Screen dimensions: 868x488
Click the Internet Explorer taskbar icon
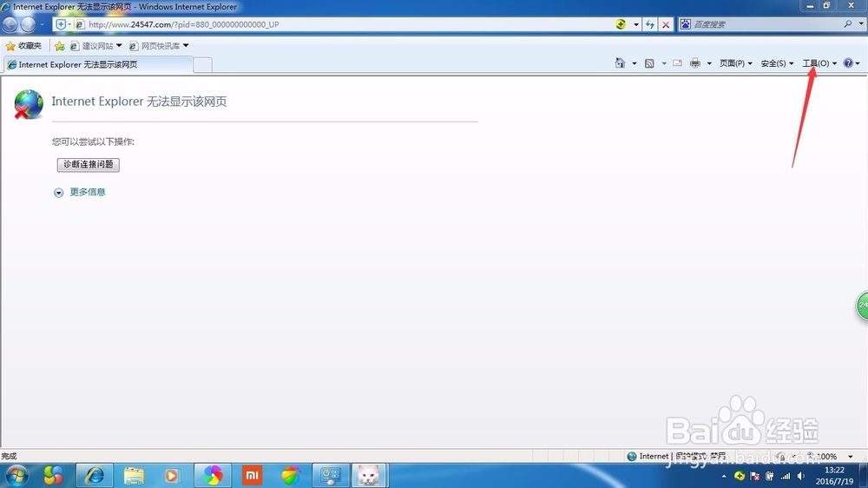pos(95,476)
